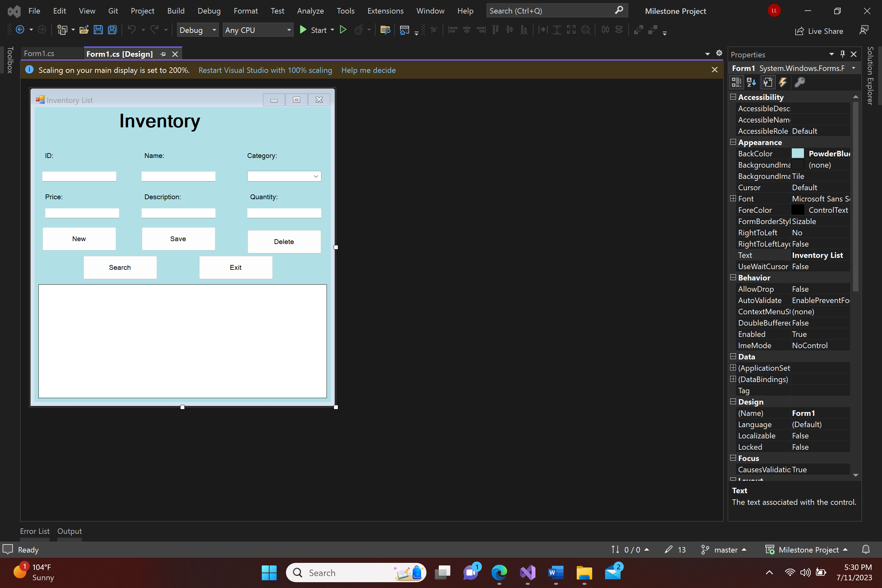Collapse the Appearance category

pos(733,142)
